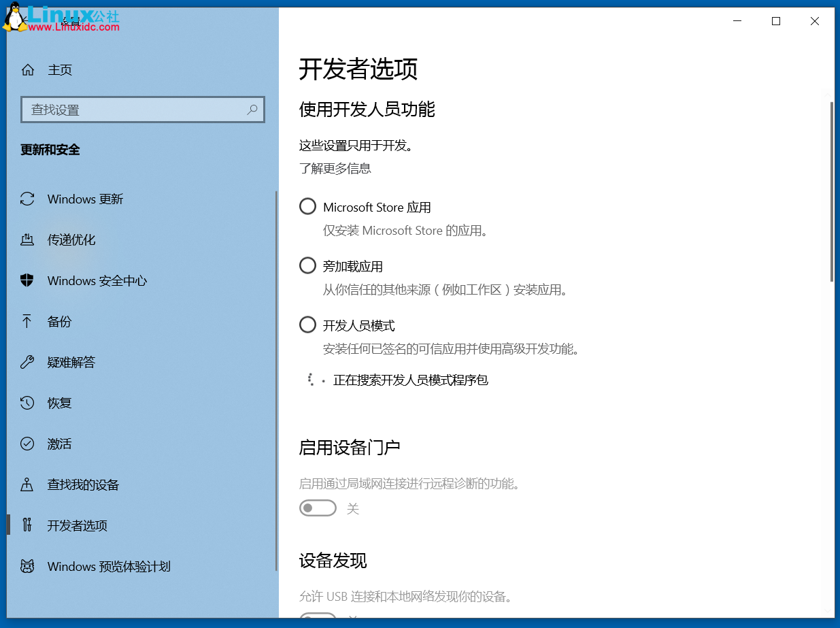Select the 开发人员模式 radio button
The width and height of the screenshot is (840, 628).
click(307, 325)
